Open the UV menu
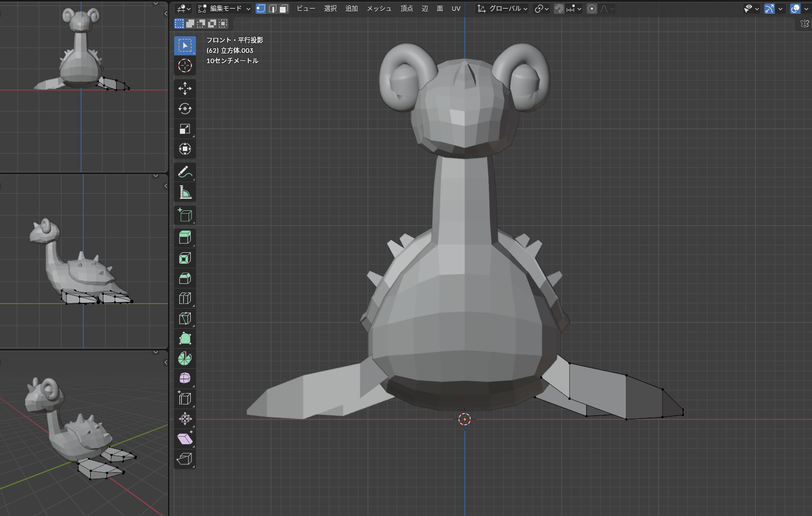This screenshot has height=516, width=812. coord(456,9)
